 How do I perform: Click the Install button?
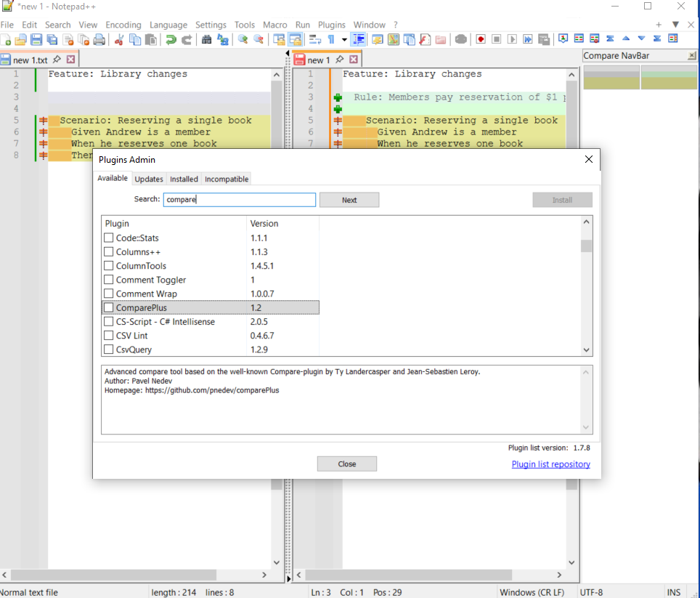[x=562, y=200]
